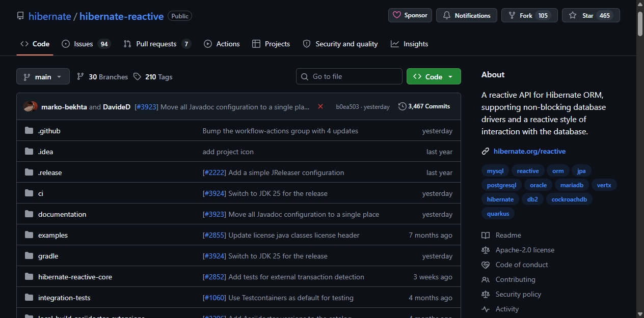
Task: Open the 210 Tags link
Action: point(153,77)
